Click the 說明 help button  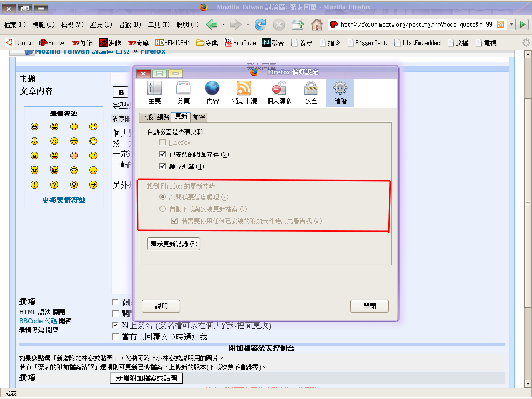coord(161,307)
